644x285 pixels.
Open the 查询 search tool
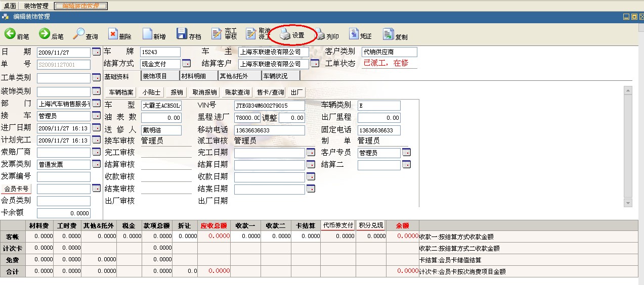pos(79,34)
